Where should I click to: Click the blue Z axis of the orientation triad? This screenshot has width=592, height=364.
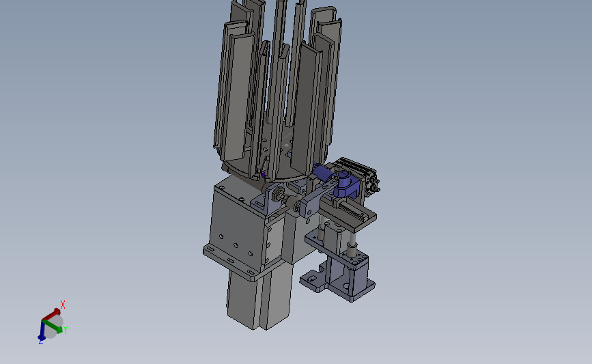[x=42, y=330]
